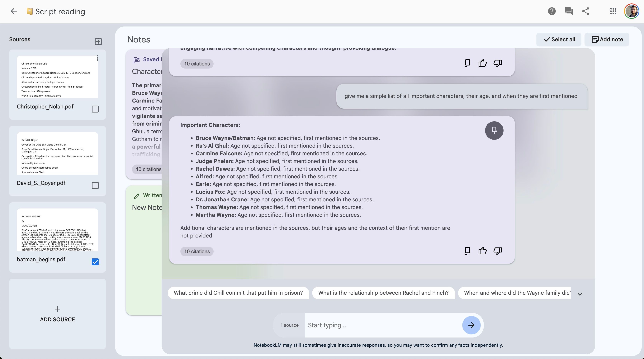Click the Notes heading
The height and width of the screenshot is (359, 644).
coord(139,40)
